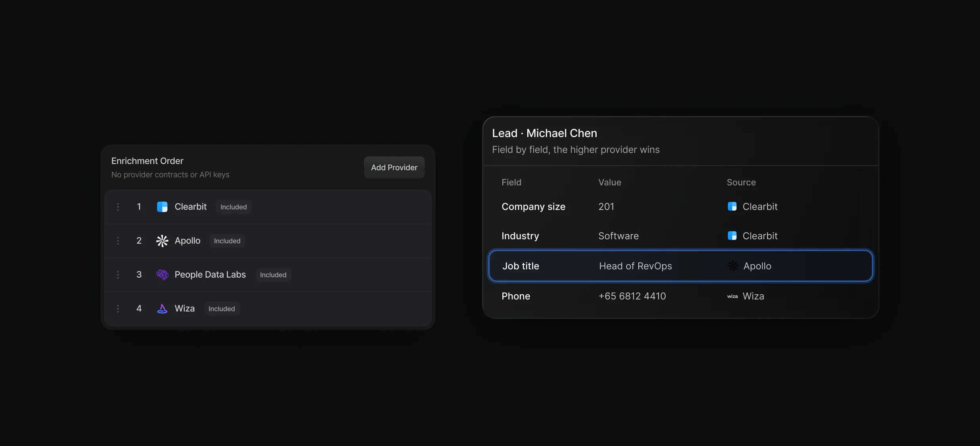Click the Enrichment Order heading
This screenshot has width=980, height=446.
(x=147, y=161)
